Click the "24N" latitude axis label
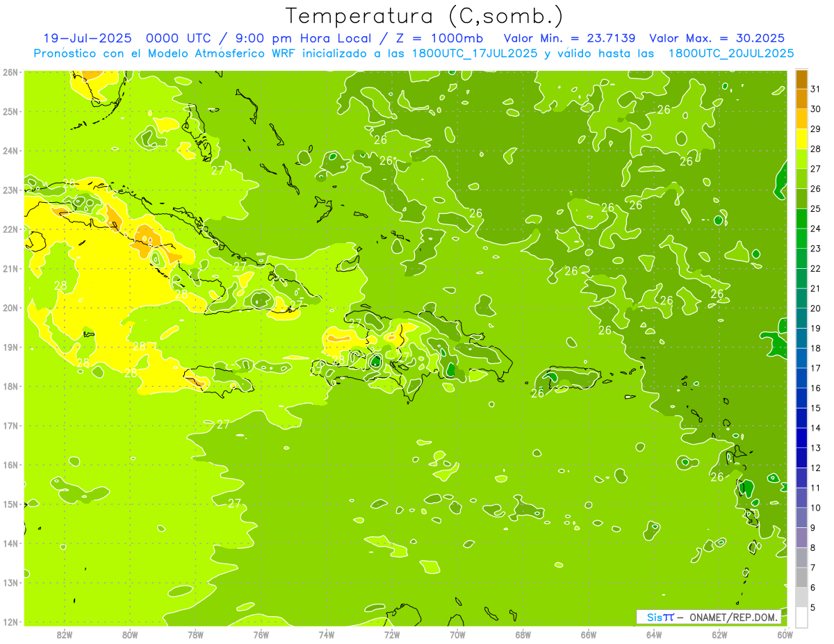This screenshot has height=644, width=834. (10, 151)
